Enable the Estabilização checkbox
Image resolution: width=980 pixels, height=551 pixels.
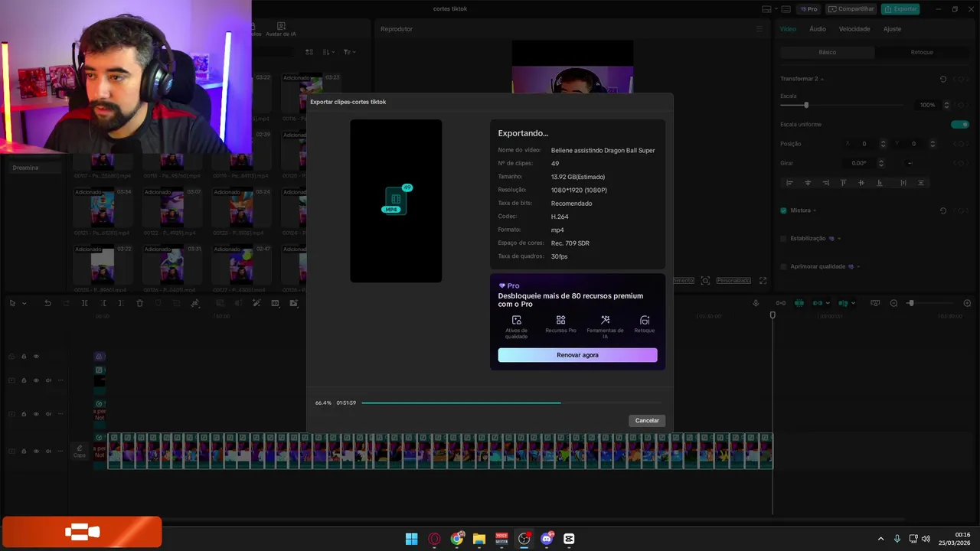[x=783, y=239]
